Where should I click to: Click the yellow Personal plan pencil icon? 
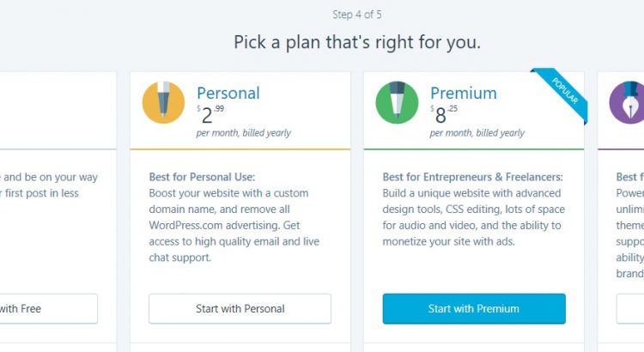point(163,103)
